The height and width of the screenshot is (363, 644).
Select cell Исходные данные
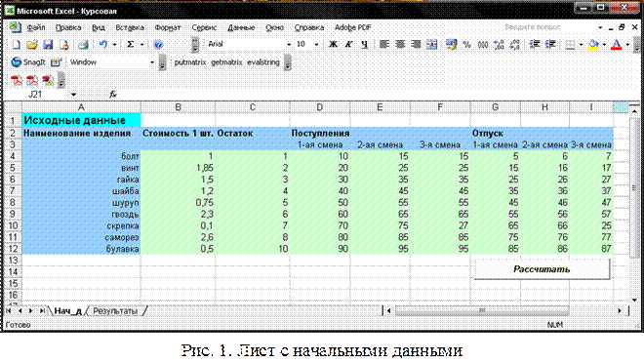point(81,120)
